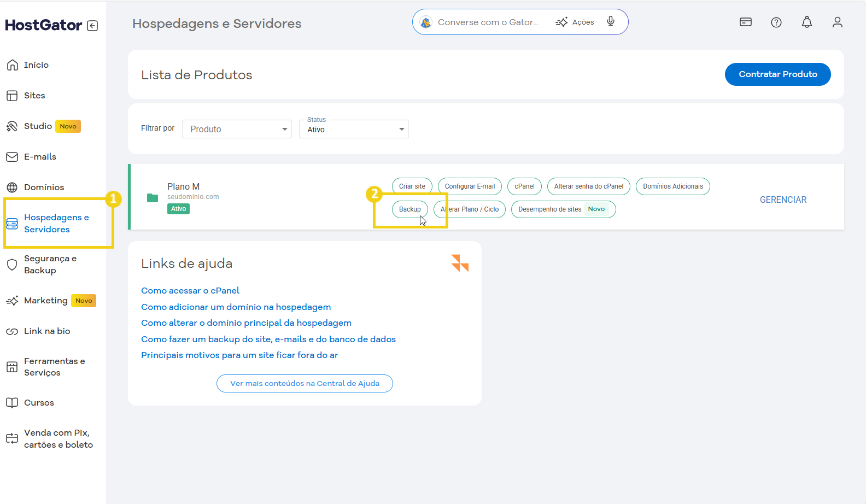866x504 pixels.
Task: Open Ações sparkle actions button
Action: pos(575,22)
